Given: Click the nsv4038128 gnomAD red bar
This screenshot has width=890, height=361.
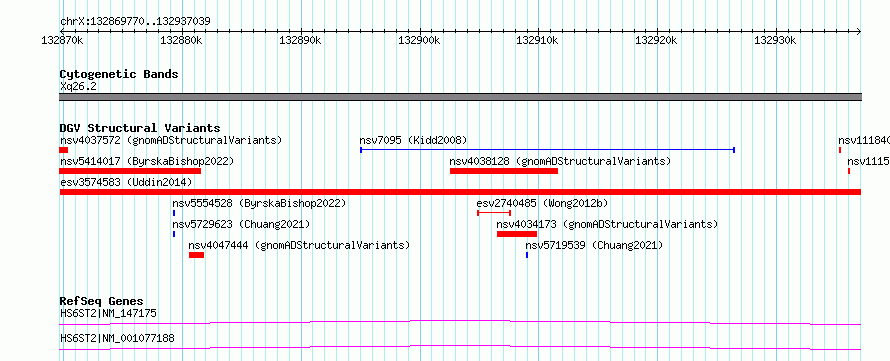Looking at the screenshot, I should click(503, 171).
